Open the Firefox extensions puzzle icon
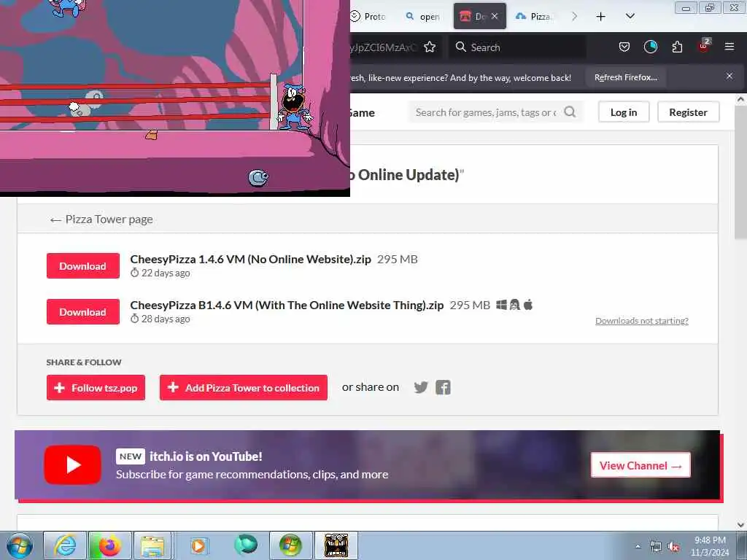Viewport: 747px width, 560px height. pyautogui.click(x=677, y=47)
